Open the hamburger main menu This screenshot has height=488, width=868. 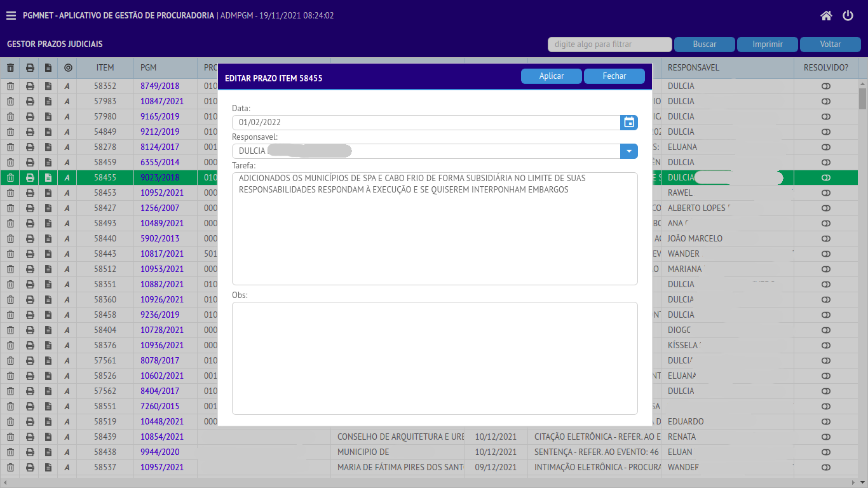[11, 16]
